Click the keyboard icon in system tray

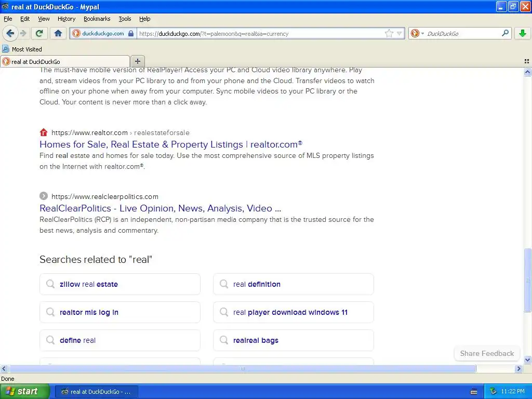pos(474,392)
